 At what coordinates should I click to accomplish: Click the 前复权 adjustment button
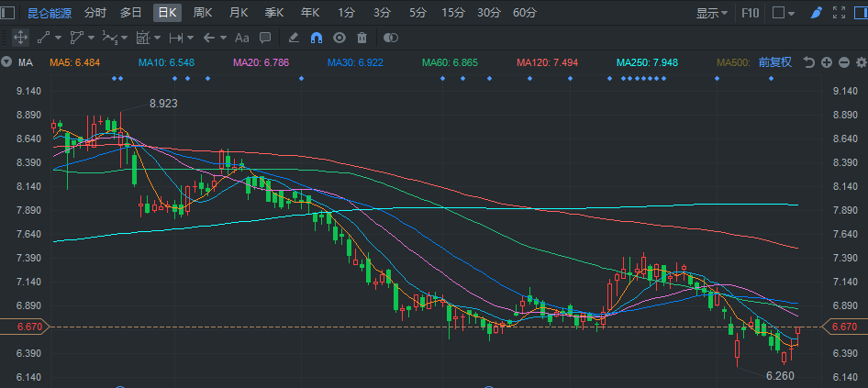click(x=775, y=62)
